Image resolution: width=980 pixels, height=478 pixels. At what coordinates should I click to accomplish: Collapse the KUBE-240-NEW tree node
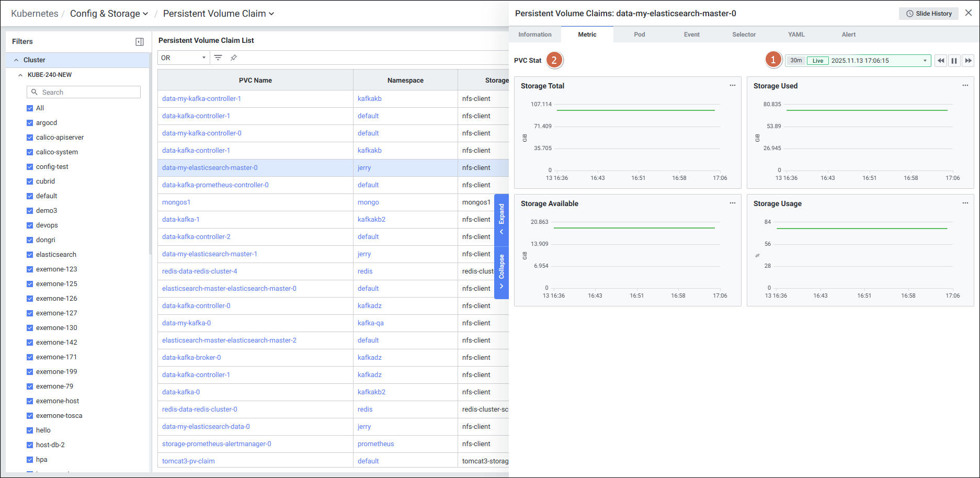[x=20, y=75]
